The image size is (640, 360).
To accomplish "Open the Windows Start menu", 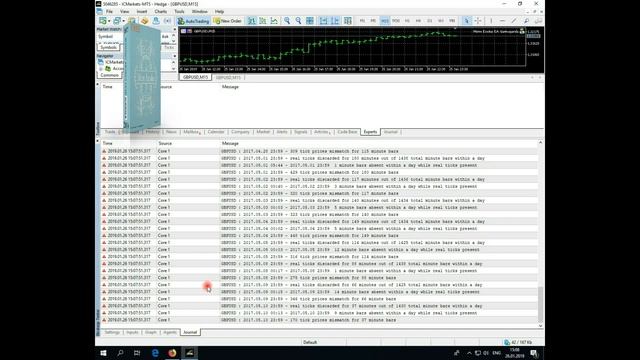I will (x=103, y=353).
